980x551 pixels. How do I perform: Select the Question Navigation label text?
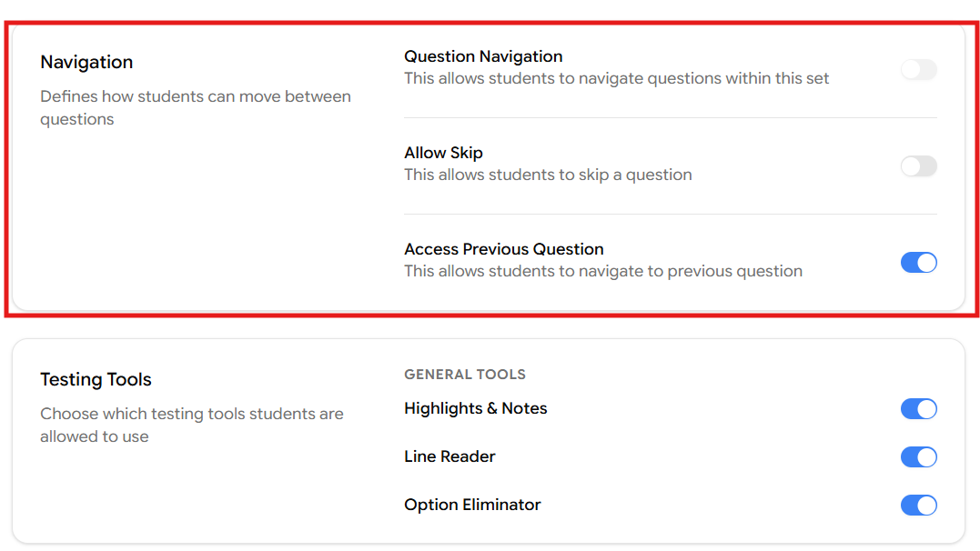[x=483, y=56]
